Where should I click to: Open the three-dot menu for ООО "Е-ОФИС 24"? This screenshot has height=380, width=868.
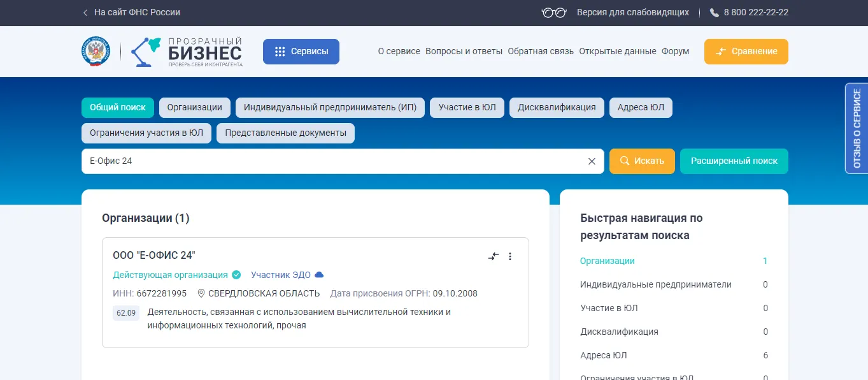510,256
